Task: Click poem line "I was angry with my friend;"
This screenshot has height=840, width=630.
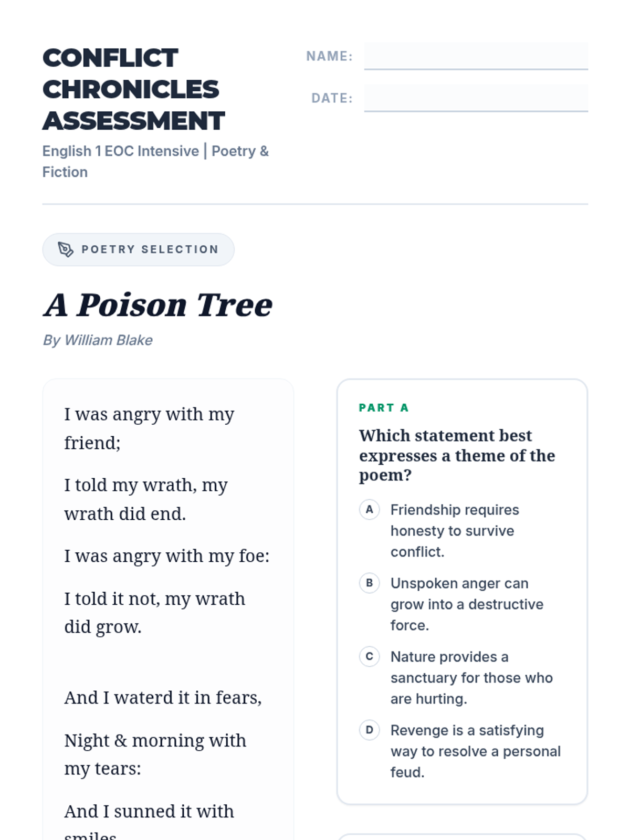Action: [x=149, y=428]
